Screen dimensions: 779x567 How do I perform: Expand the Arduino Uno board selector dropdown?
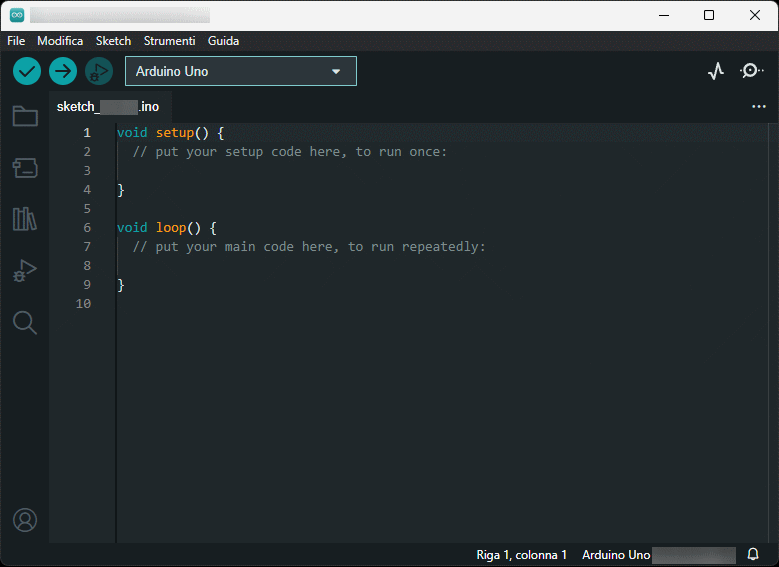241,71
